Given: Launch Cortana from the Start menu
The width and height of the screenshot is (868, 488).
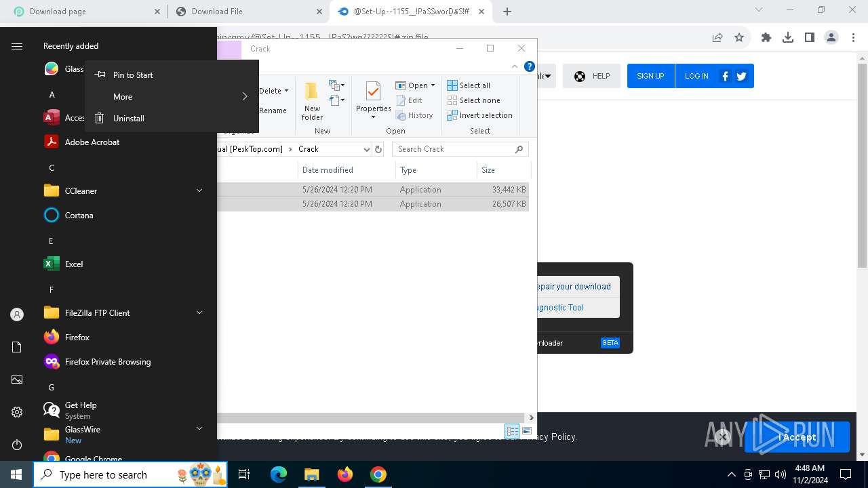Looking at the screenshot, I should (x=79, y=215).
